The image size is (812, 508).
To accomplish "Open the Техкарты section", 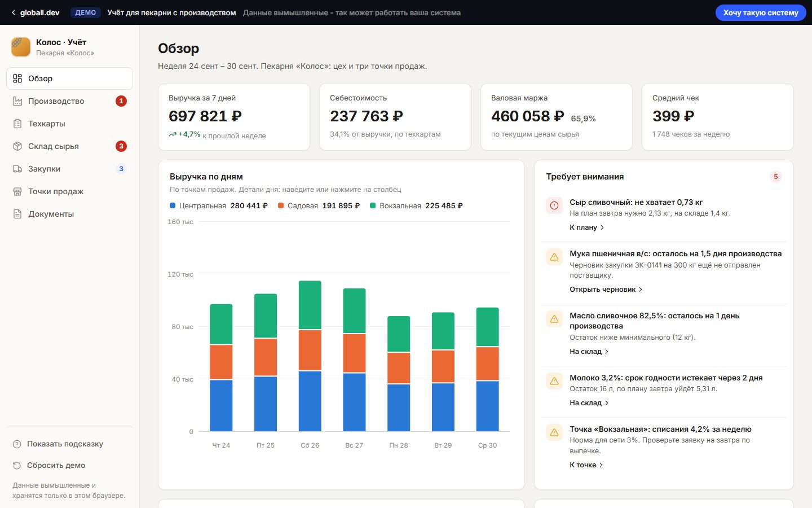I will point(69,124).
